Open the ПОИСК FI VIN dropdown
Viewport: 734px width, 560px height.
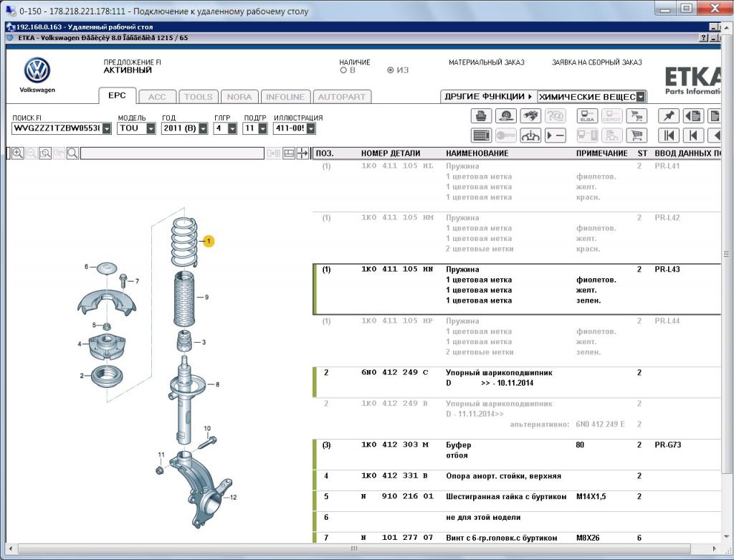(107, 128)
